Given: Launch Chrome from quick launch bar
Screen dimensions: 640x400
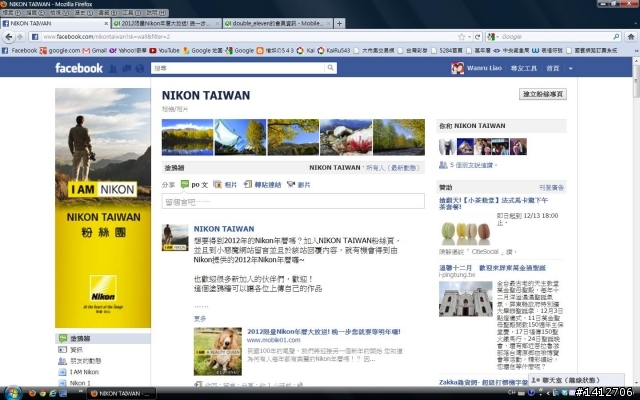Looking at the screenshot, I should point(42,393).
